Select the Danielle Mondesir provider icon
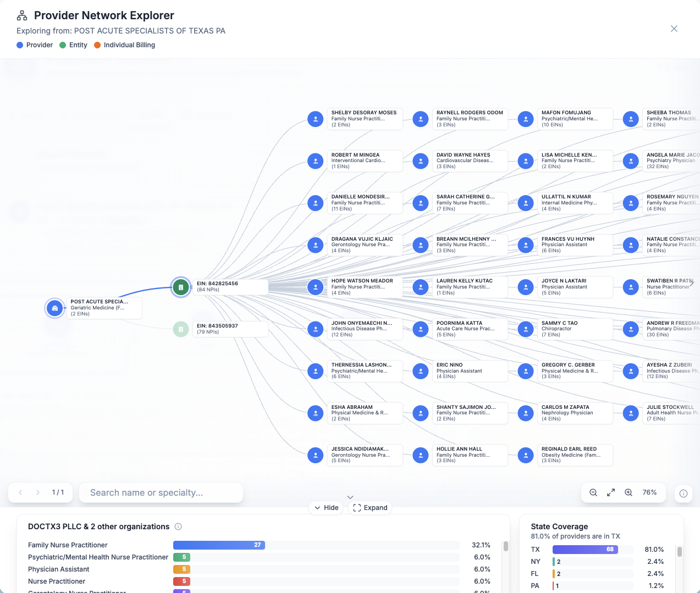Screen dimensions: 700x593 point(315,203)
